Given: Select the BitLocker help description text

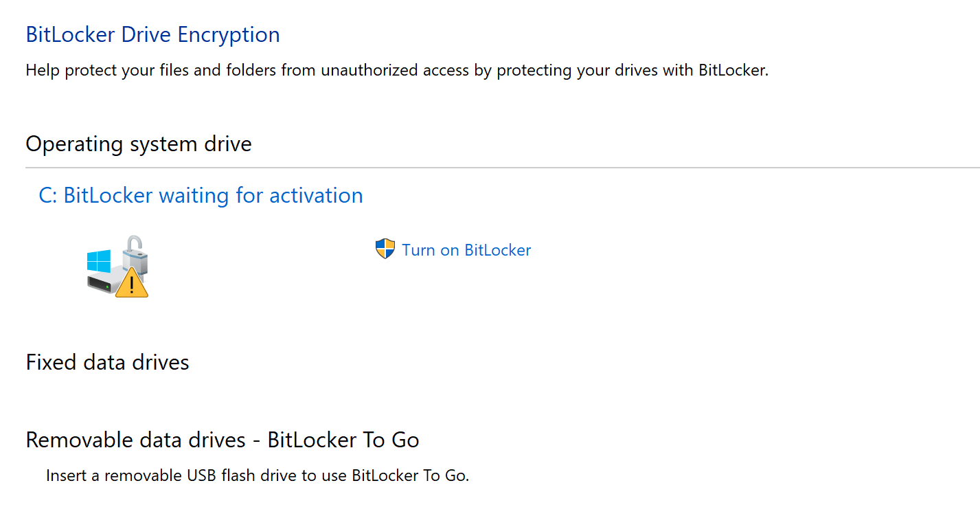Looking at the screenshot, I should tap(396, 69).
